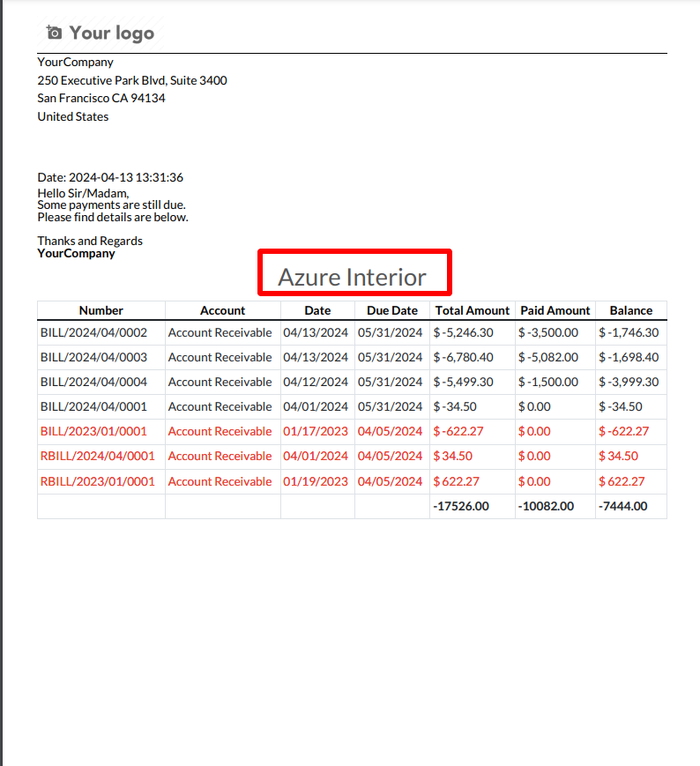Click the Number column header
Image resolution: width=700 pixels, height=766 pixels.
101,310
